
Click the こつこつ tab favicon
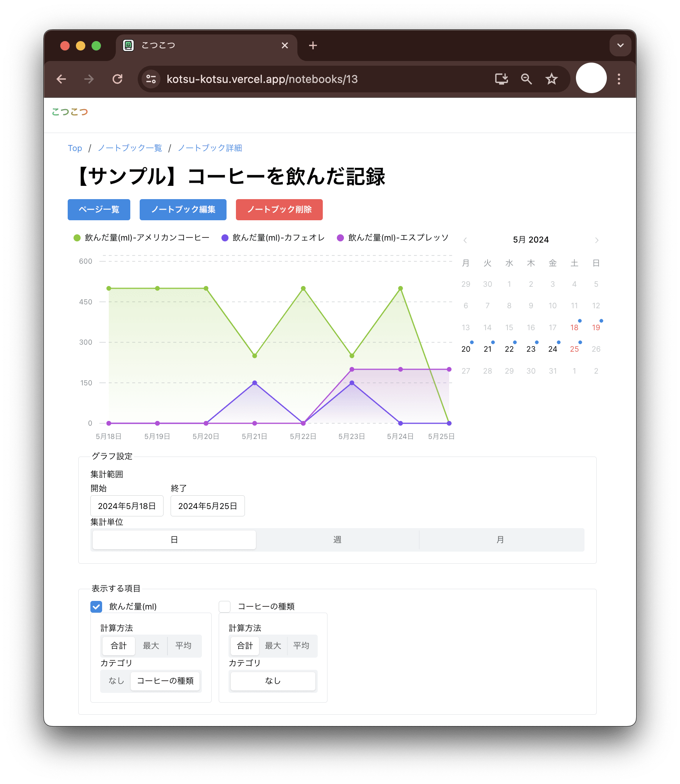tap(128, 45)
